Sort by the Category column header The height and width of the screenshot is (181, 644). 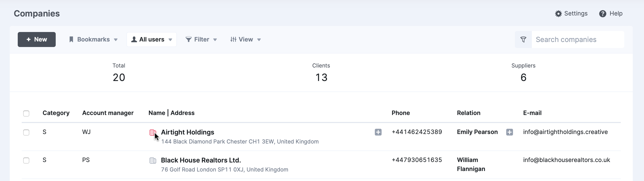56,113
